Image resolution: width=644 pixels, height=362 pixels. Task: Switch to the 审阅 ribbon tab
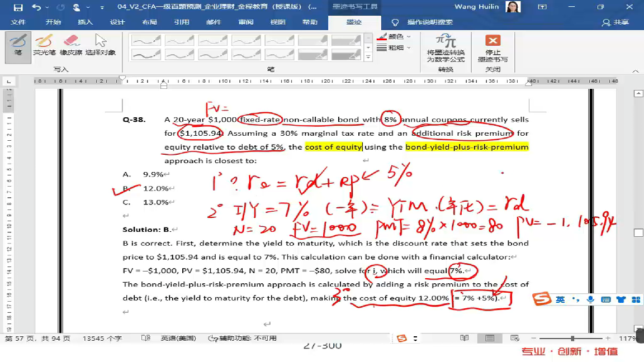click(246, 22)
